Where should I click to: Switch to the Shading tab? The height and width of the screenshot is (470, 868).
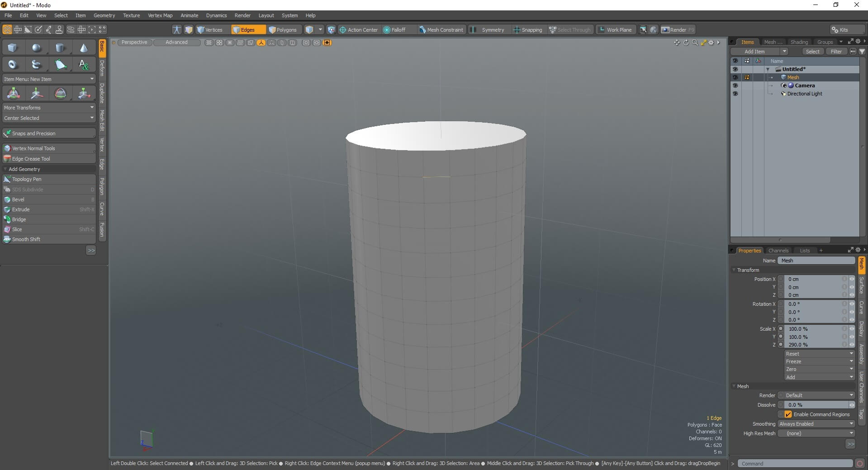799,42
